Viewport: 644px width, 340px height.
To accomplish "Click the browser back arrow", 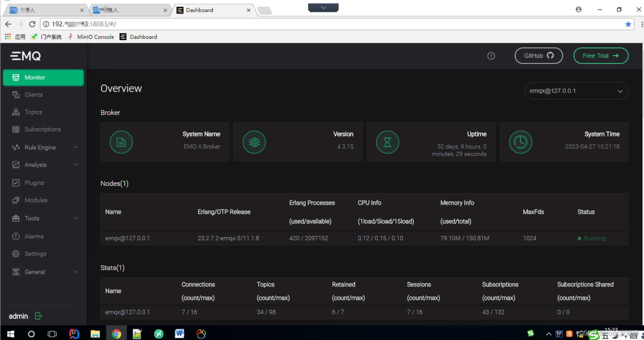I will coord(8,24).
